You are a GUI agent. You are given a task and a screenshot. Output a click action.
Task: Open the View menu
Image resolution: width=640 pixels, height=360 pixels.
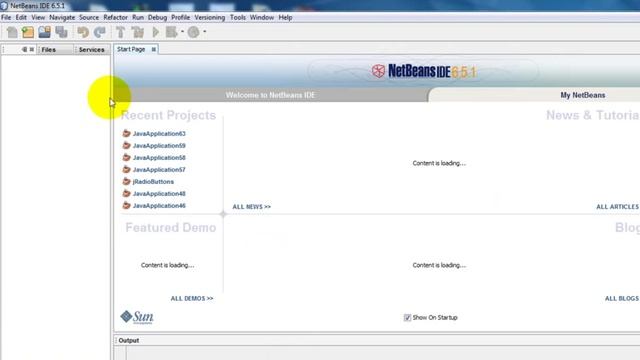pos(38,18)
